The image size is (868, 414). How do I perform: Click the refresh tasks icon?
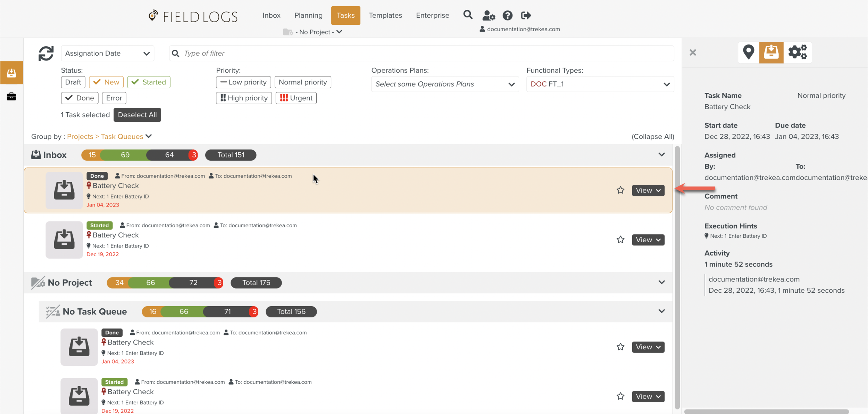(x=46, y=54)
